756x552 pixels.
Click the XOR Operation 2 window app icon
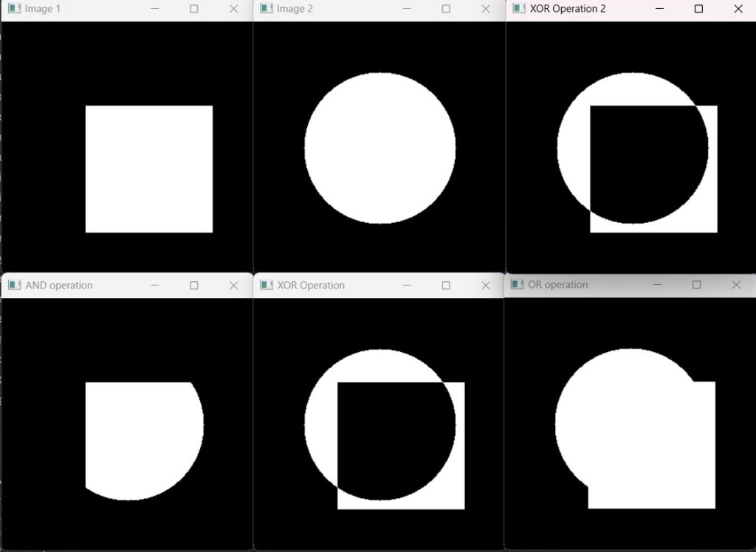(519, 9)
